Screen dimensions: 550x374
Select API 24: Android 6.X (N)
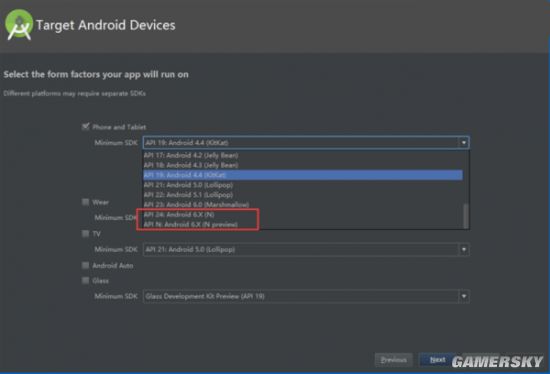(303, 214)
